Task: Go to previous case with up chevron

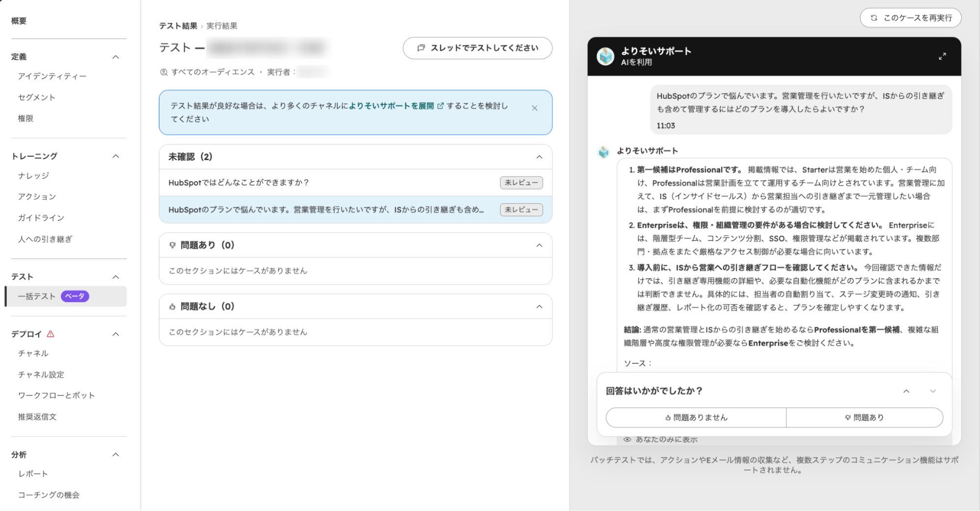Action: point(906,391)
